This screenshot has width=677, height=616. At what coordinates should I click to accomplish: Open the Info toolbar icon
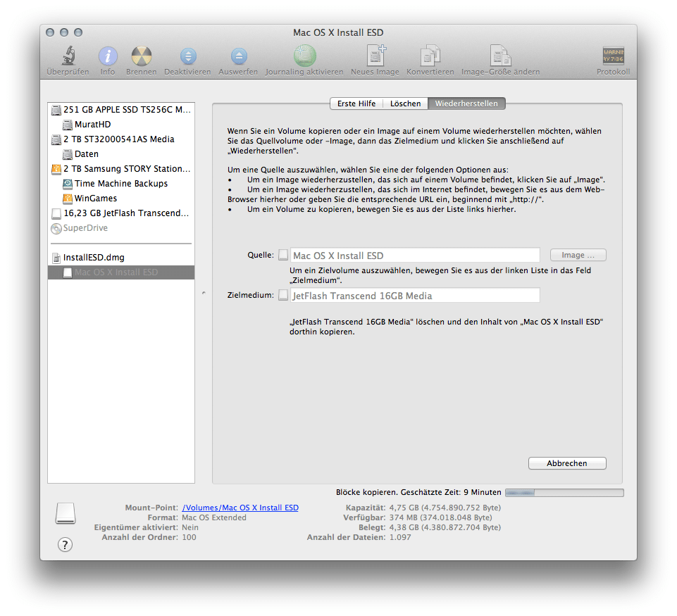(x=108, y=56)
